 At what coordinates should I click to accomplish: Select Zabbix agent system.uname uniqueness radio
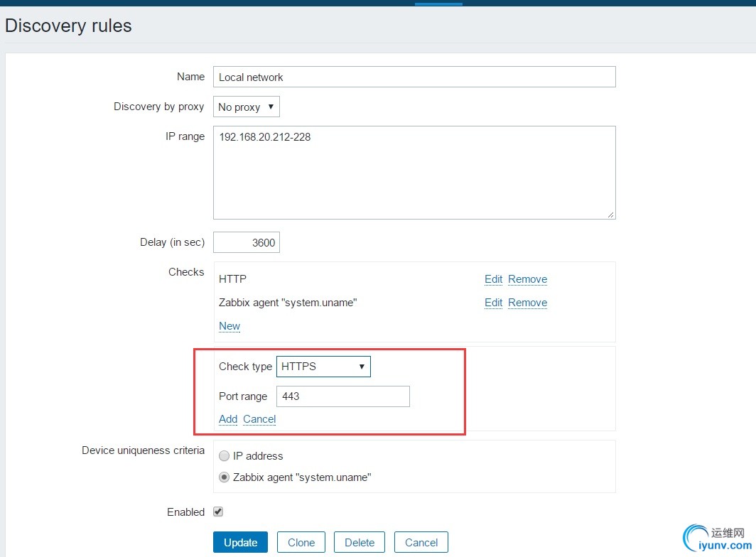point(225,477)
